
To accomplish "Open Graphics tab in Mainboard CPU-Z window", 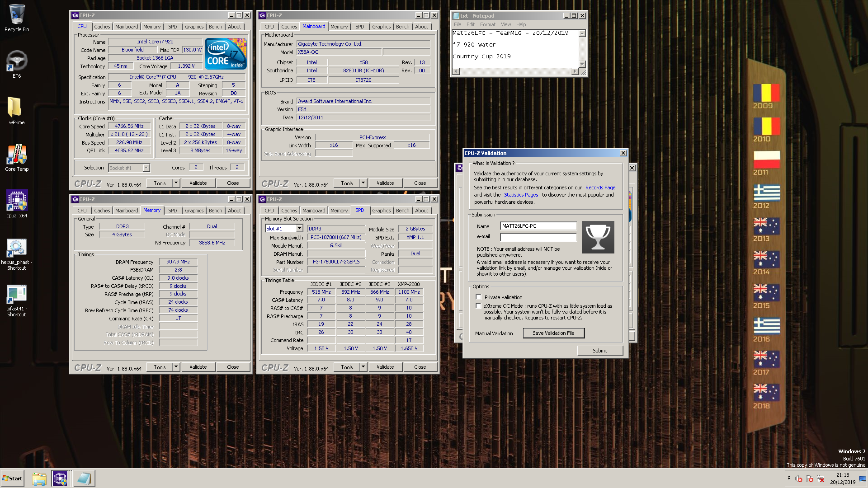I will [x=382, y=27].
